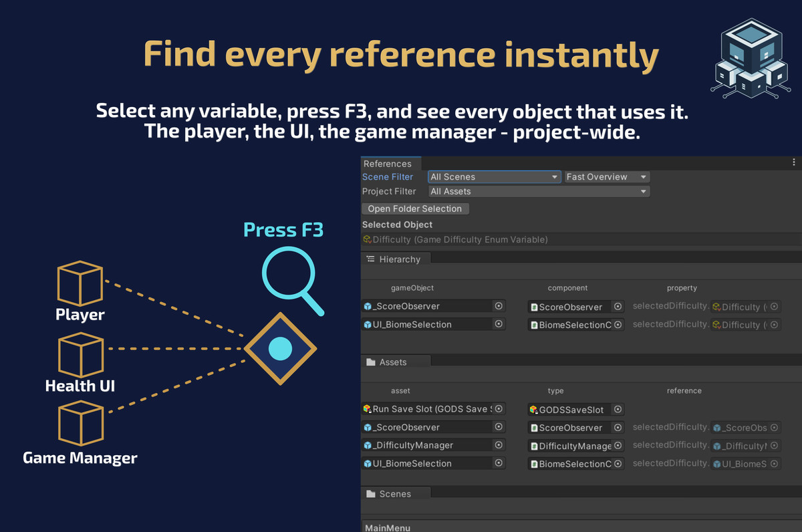Click object picker beside _DifficultyManager asset
Viewport: 802px width, 532px height.
(499, 445)
